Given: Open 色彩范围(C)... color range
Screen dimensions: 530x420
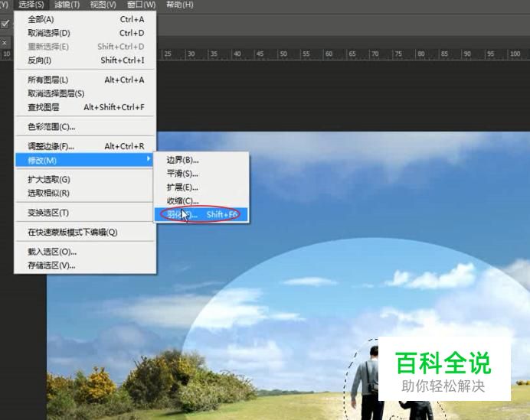Looking at the screenshot, I should tap(85, 126).
